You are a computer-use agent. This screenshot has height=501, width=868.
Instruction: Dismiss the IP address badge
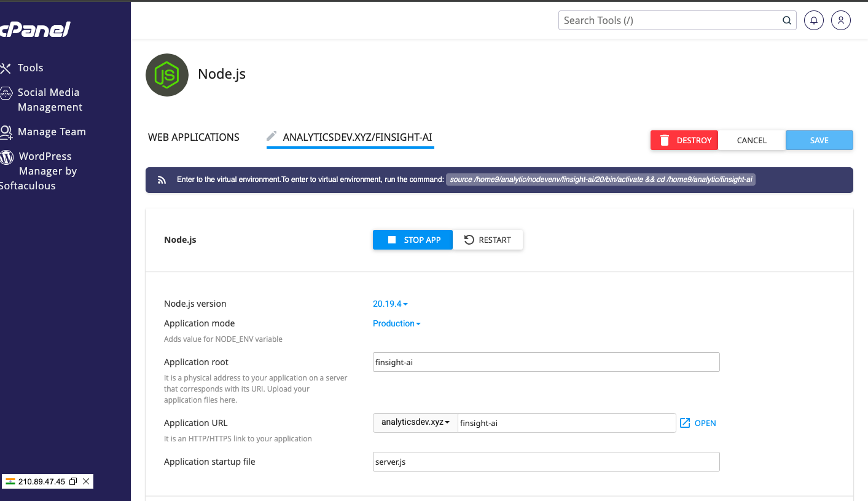click(x=86, y=481)
